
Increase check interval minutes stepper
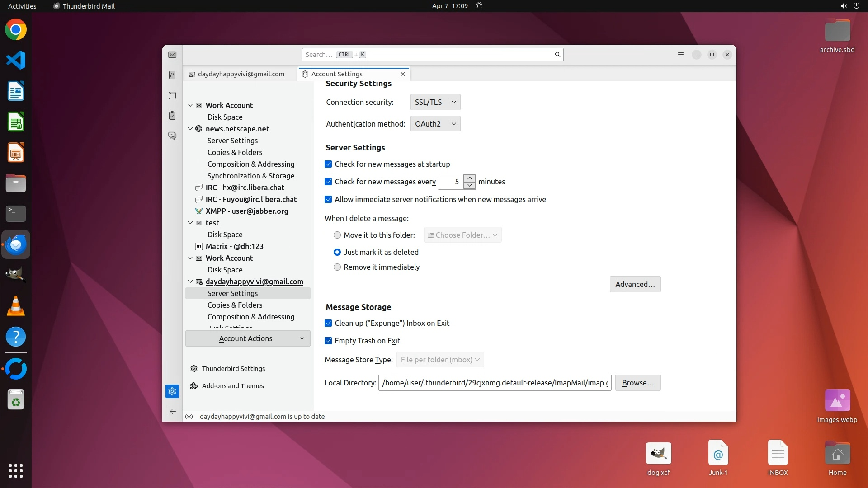coord(470,178)
